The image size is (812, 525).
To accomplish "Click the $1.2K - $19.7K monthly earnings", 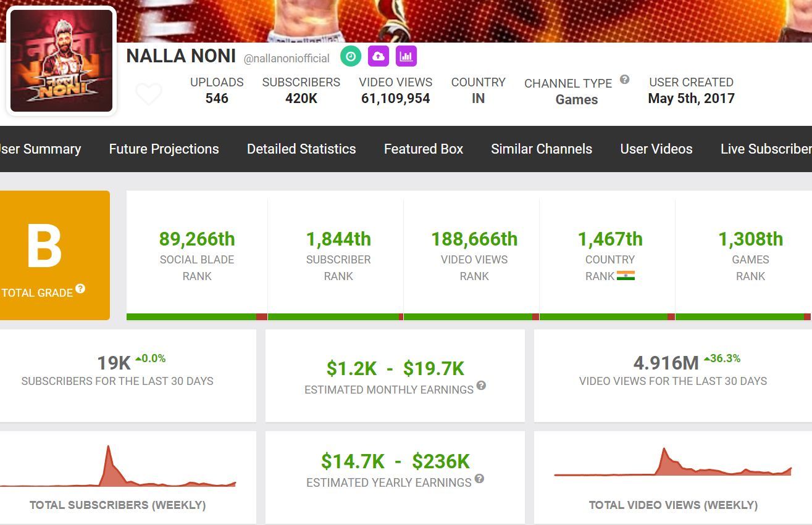I will [x=395, y=368].
